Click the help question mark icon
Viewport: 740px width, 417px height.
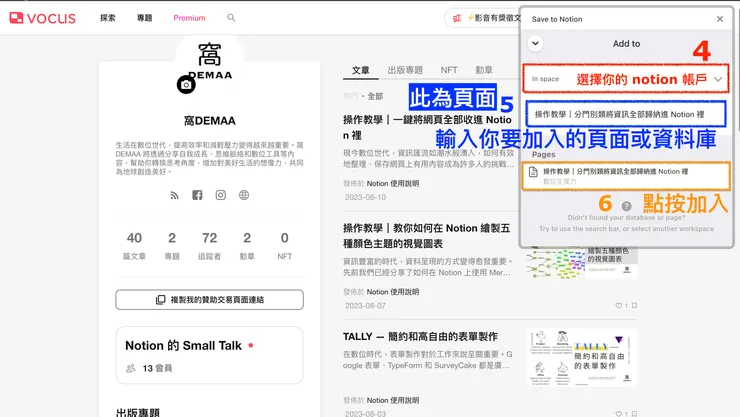tap(626, 206)
